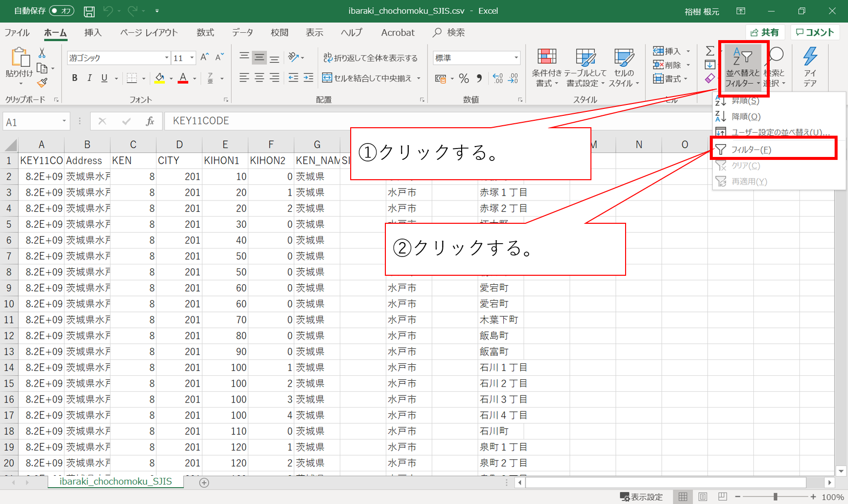Image resolution: width=848 pixels, height=504 pixels.
Task: Toggle middle vertical alignment
Action: 259,57
